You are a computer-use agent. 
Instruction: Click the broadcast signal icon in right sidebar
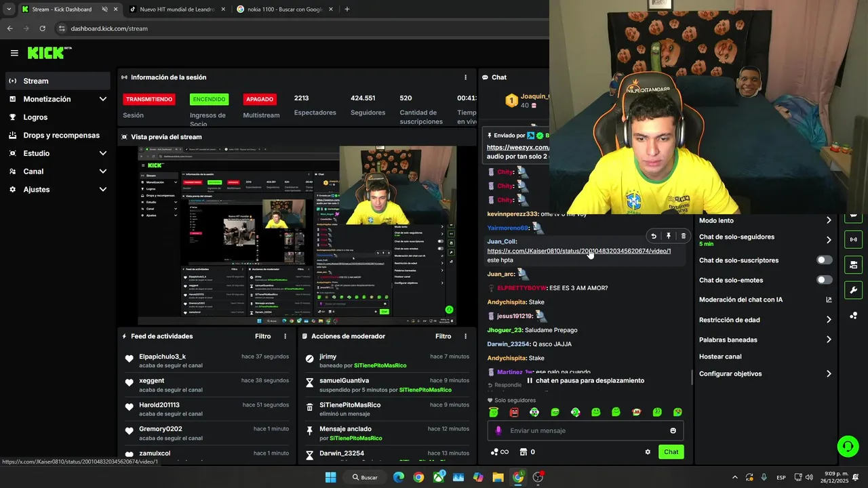(x=853, y=239)
